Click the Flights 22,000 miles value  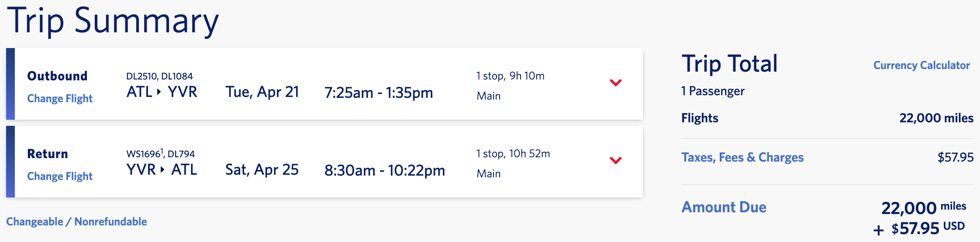click(x=936, y=118)
